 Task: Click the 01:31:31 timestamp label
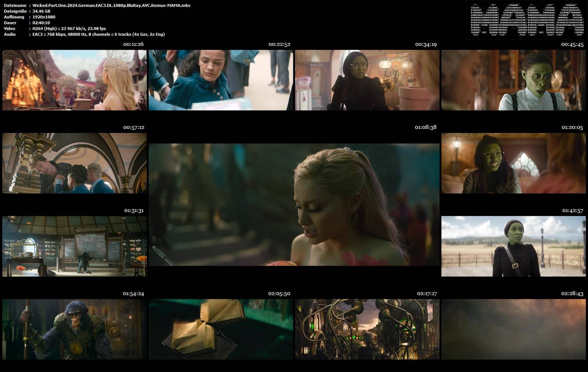pos(134,210)
